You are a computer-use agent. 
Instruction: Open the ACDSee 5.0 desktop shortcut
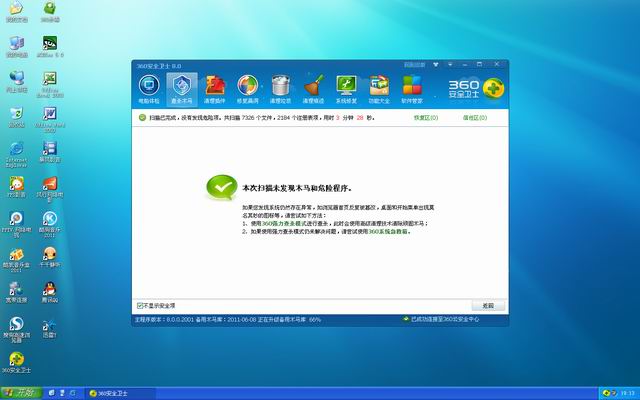[50, 46]
